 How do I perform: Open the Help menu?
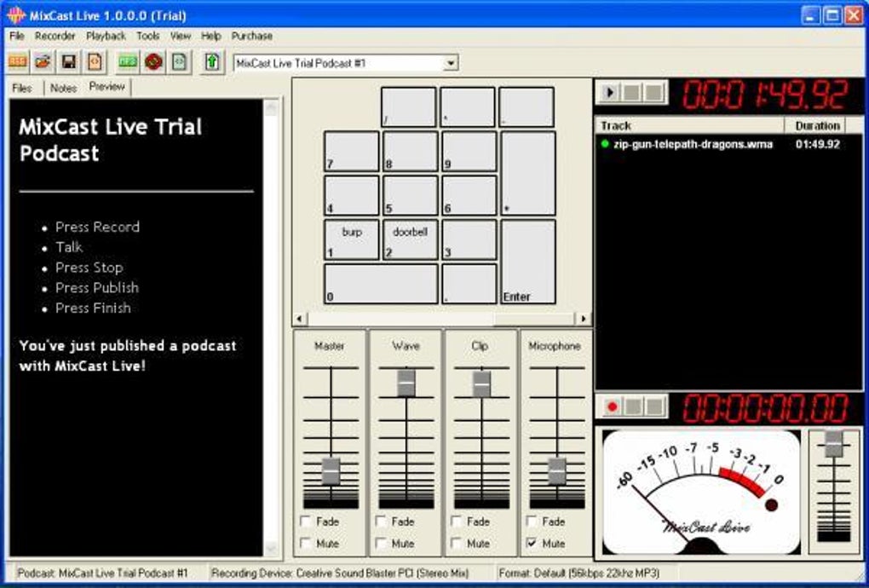(210, 36)
